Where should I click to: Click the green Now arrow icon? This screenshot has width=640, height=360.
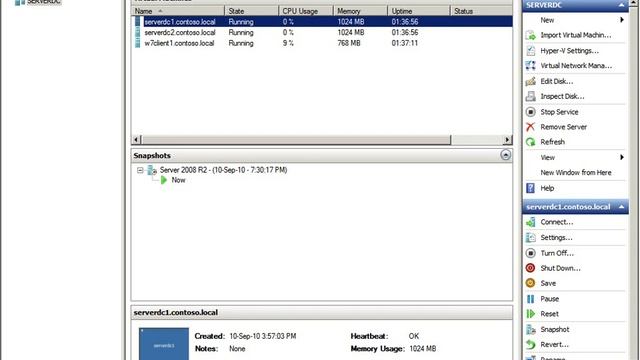point(164,180)
